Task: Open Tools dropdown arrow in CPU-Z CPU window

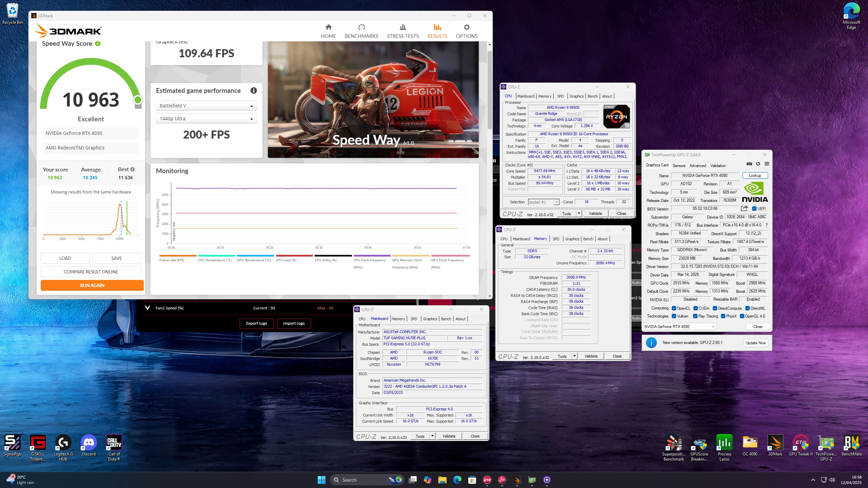Action: (579, 213)
